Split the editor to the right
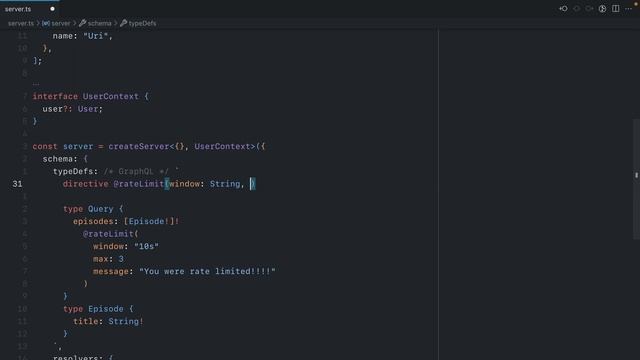Screen dimensions: 640x360 click(x=615, y=9)
